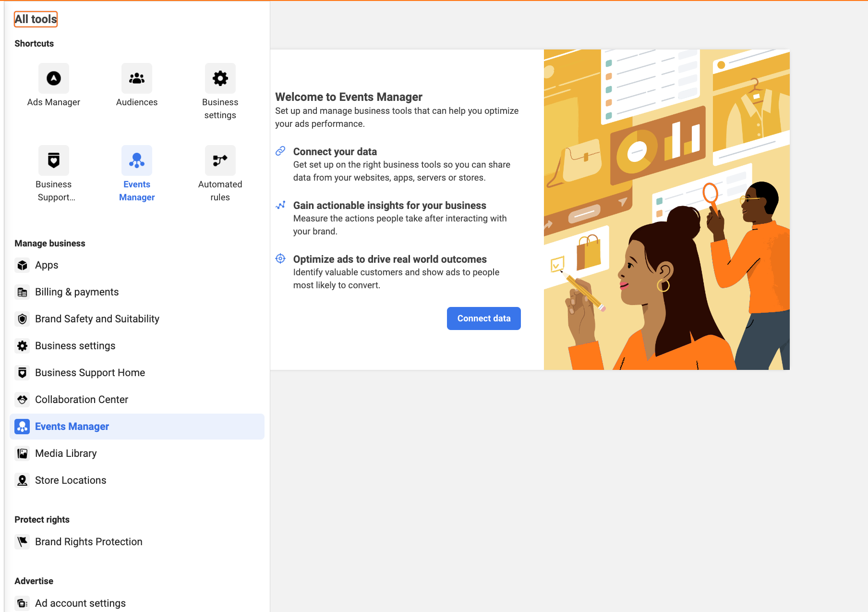This screenshot has width=868, height=612.
Task: Open Media Library
Action: point(137,453)
